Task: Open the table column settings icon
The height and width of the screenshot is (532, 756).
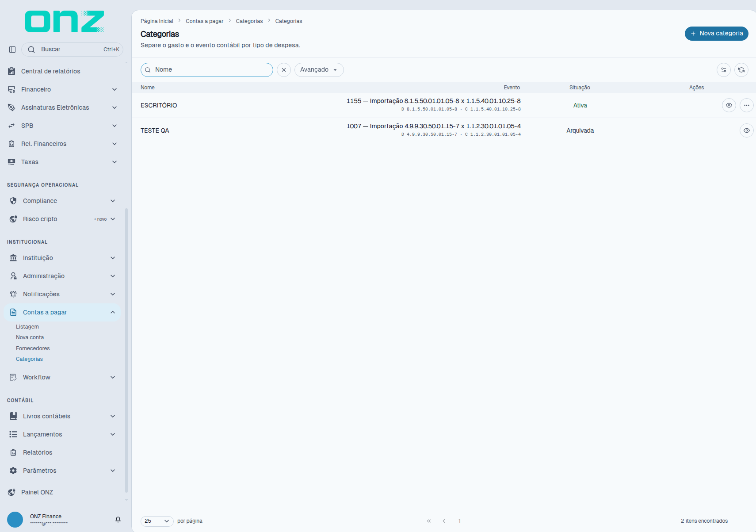Action: [x=724, y=70]
